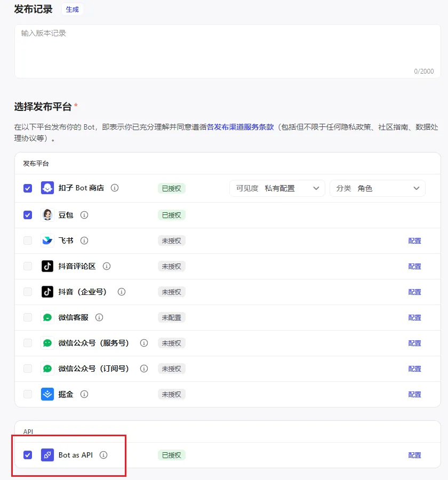
Task: Click the Bot as API link icon
Action: (x=47, y=455)
